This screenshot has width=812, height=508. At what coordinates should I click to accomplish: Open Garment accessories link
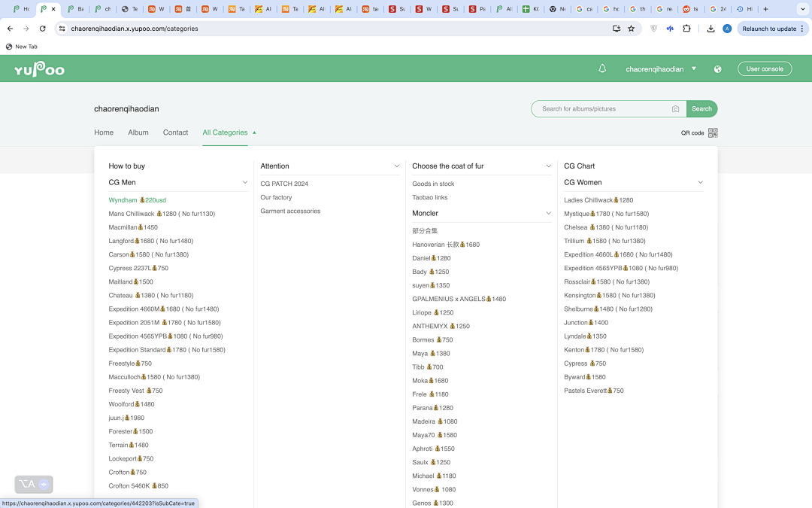(x=290, y=211)
